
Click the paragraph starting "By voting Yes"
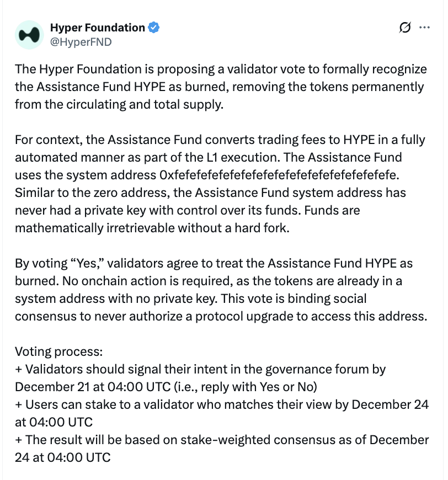[221, 290]
